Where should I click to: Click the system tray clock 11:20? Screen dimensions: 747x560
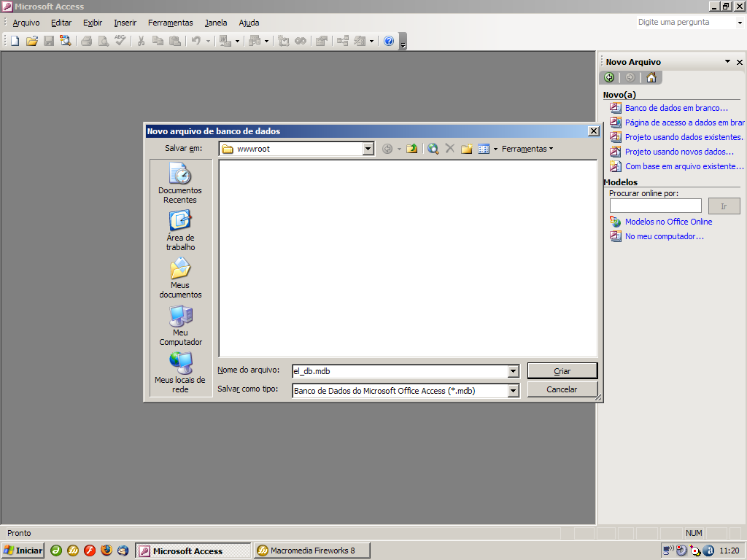pyautogui.click(x=729, y=551)
